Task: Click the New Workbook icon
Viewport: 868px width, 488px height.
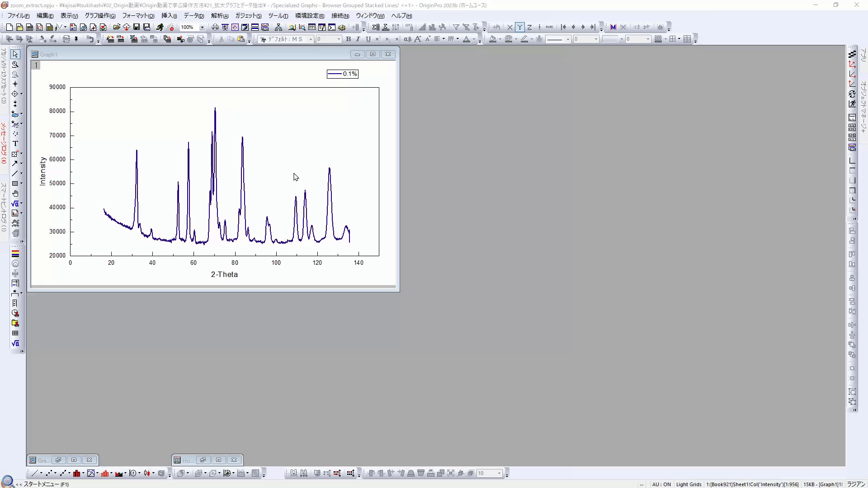Action: (29, 27)
